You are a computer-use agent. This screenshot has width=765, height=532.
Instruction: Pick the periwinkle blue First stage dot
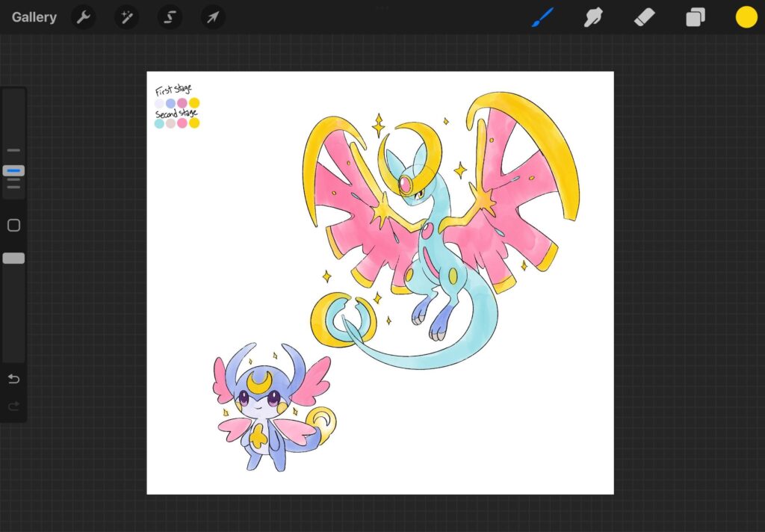(170, 103)
